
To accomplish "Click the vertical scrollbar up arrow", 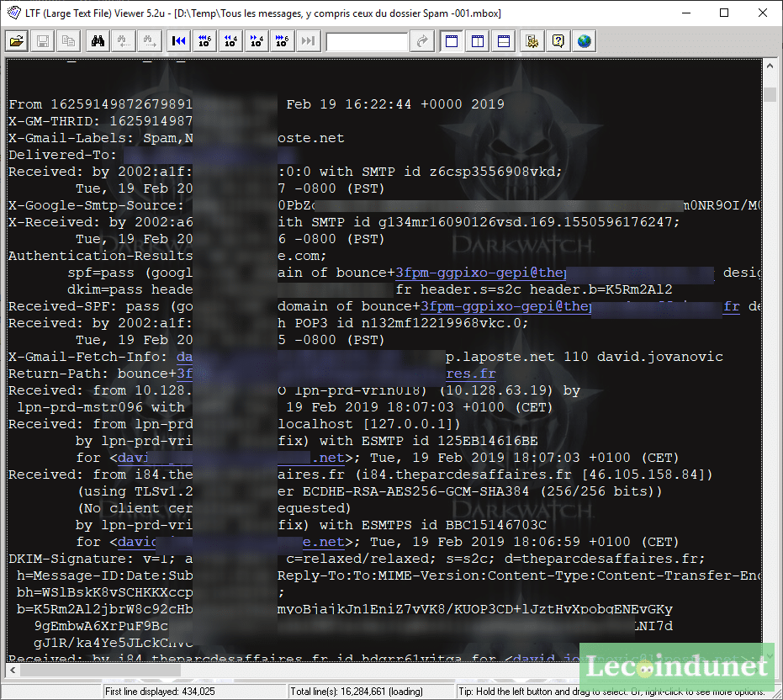I will [x=770, y=67].
